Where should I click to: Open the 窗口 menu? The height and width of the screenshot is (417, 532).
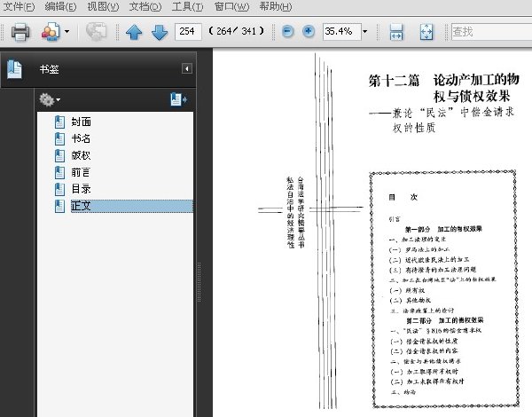point(231,6)
